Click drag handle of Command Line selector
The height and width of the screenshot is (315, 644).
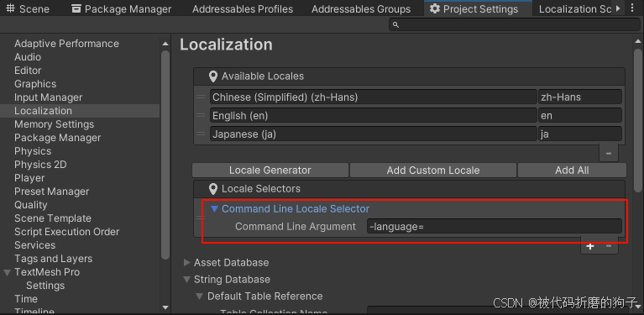click(x=200, y=218)
